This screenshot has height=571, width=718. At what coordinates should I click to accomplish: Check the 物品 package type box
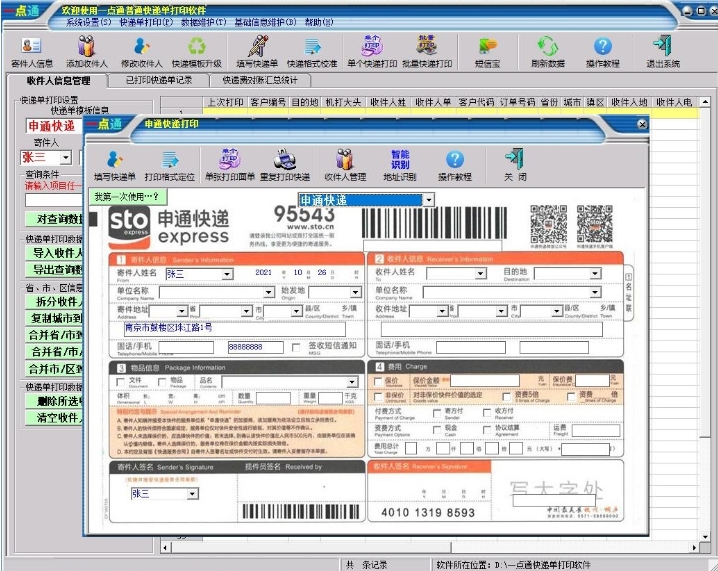tap(162, 381)
